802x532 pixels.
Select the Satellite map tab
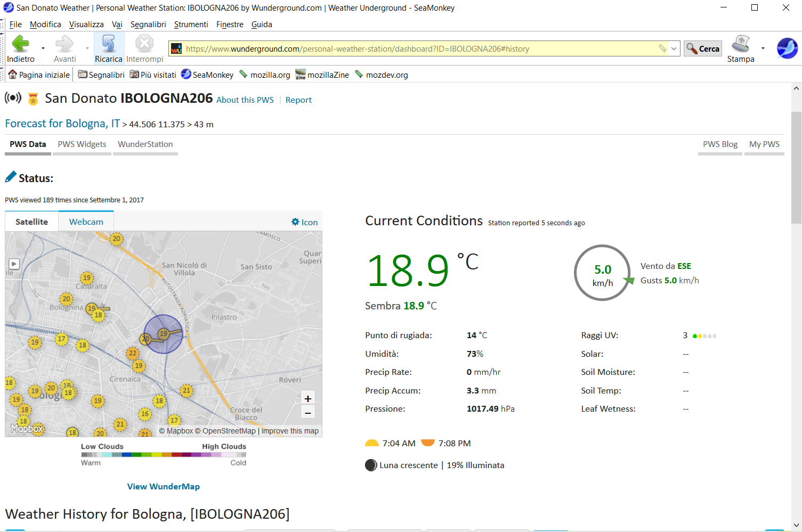pyautogui.click(x=31, y=222)
